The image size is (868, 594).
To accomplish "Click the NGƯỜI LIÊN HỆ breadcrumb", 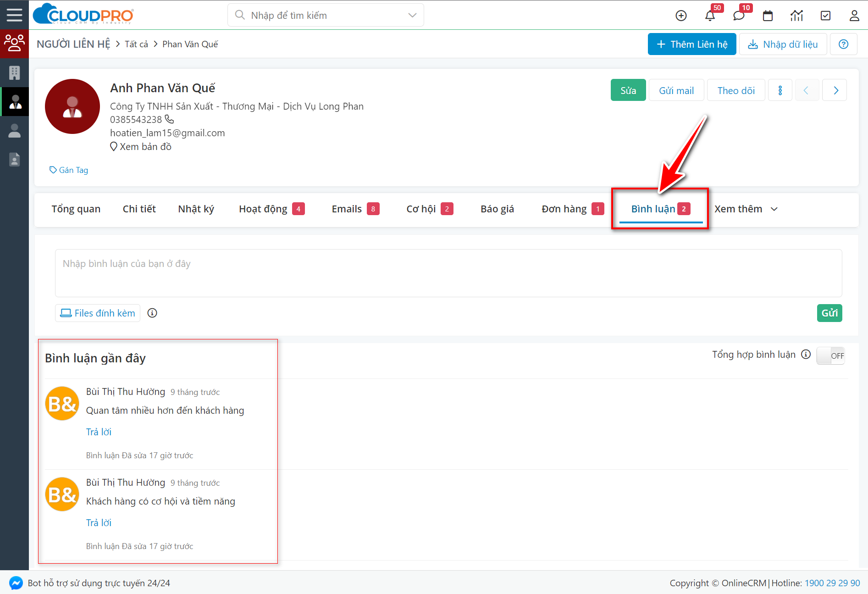I will coord(73,44).
